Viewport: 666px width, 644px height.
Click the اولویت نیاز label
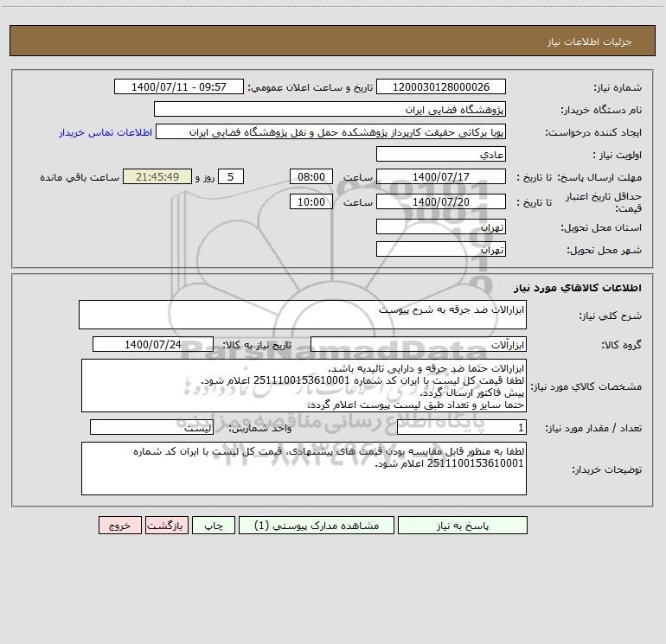tap(618, 155)
